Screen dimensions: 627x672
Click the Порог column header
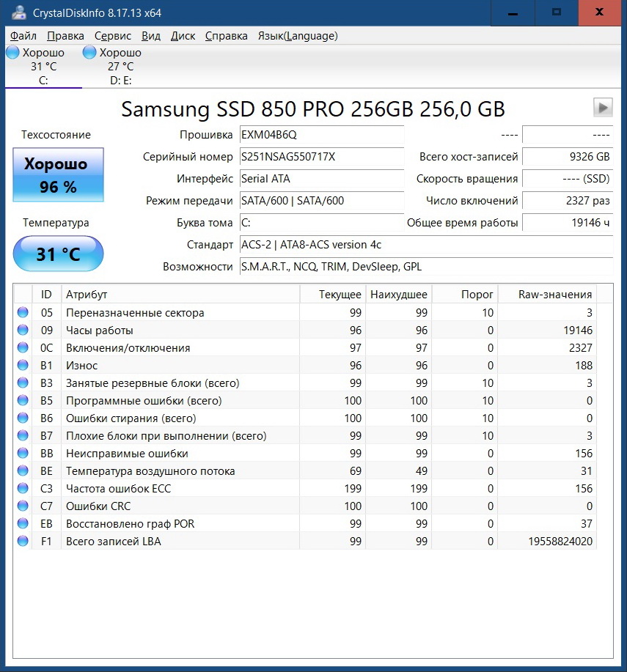pyautogui.click(x=465, y=295)
